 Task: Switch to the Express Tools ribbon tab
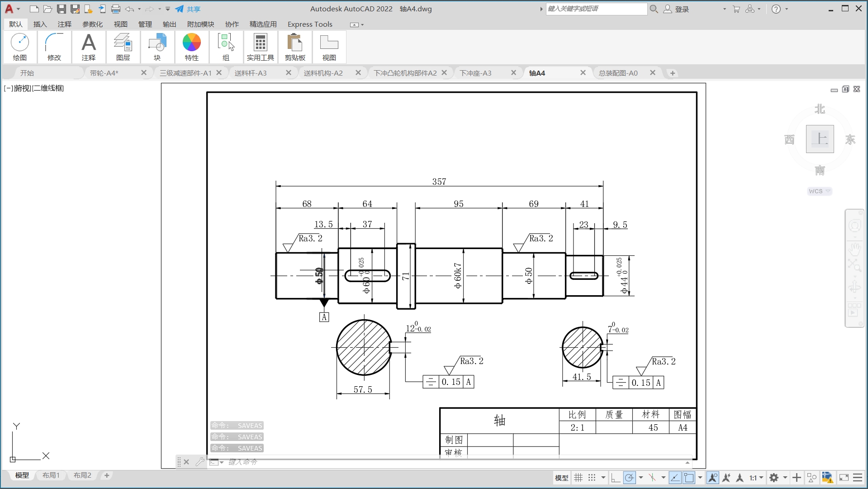[310, 24]
